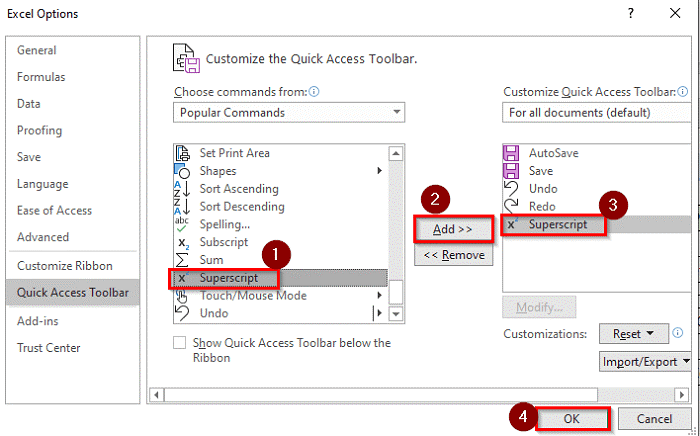Click the commands list scroll down arrow
700x436 pixels.
click(x=396, y=314)
